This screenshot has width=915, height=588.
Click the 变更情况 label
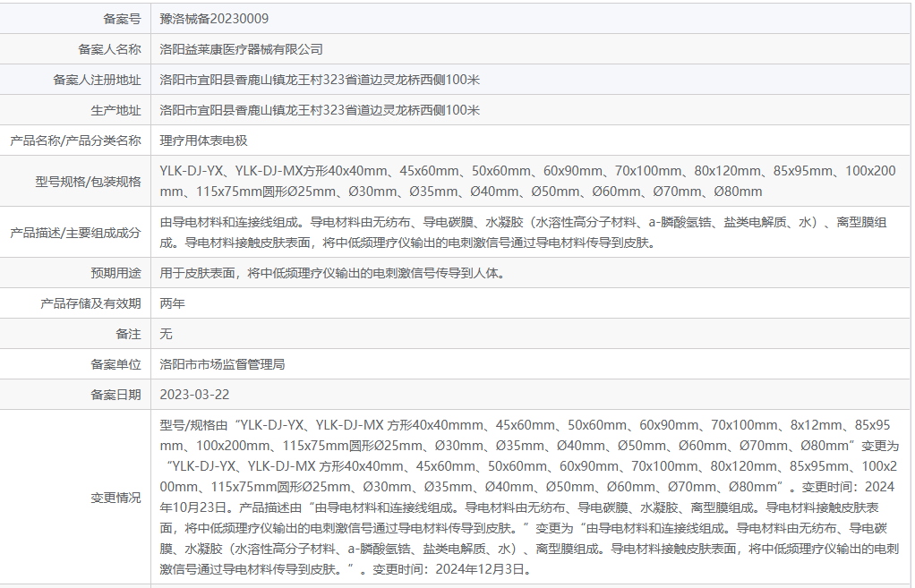click(x=116, y=498)
